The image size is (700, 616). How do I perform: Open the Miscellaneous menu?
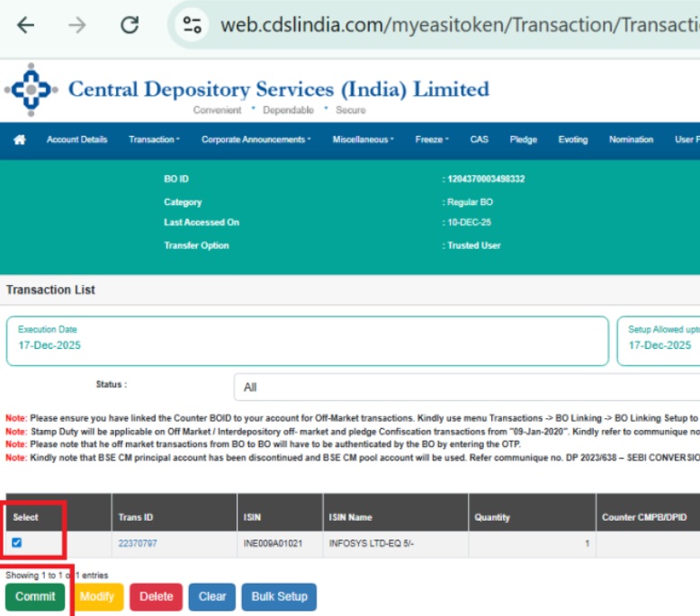tap(363, 139)
